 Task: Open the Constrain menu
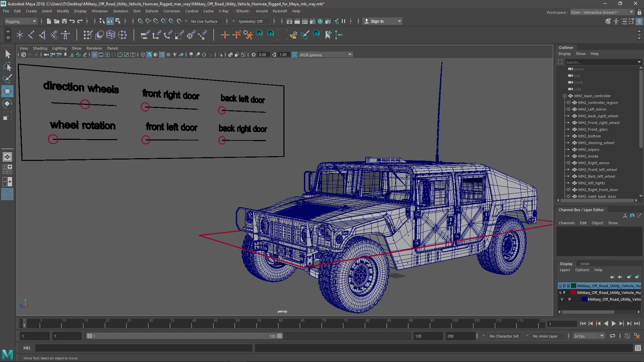coord(172,11)
